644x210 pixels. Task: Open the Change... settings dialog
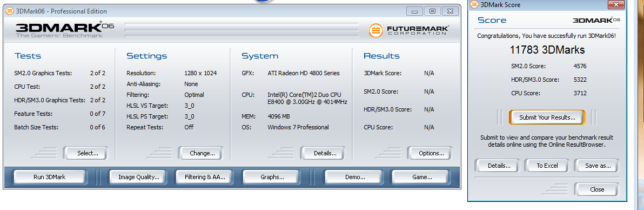pyautogui.click(x=200, y=153)
